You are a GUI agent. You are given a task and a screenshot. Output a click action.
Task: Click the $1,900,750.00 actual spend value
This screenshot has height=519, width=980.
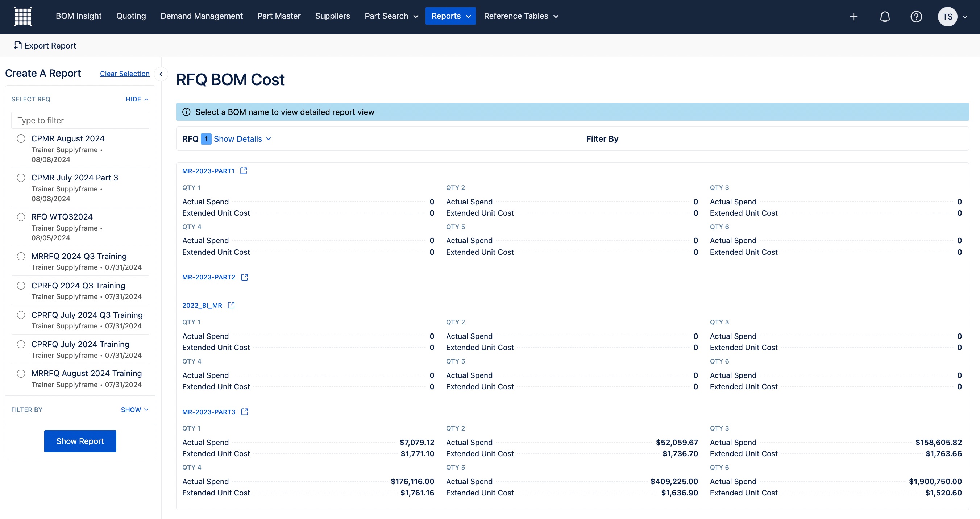(x=935, y=481)
